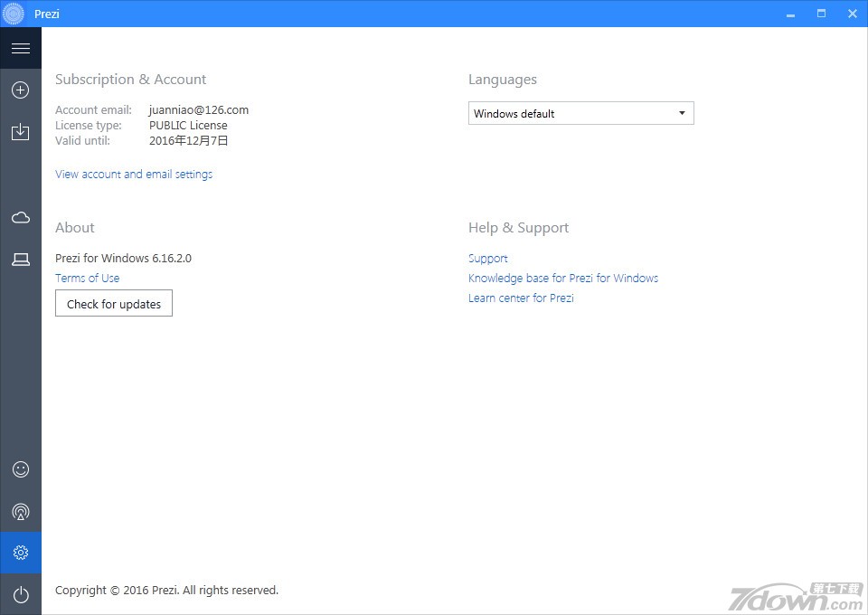Image resolution: width=868 pixels, height=615 pixels.
Task: Open cloud presentations via cloud icon
Action: pyautogui.click(x=21, y=217)
